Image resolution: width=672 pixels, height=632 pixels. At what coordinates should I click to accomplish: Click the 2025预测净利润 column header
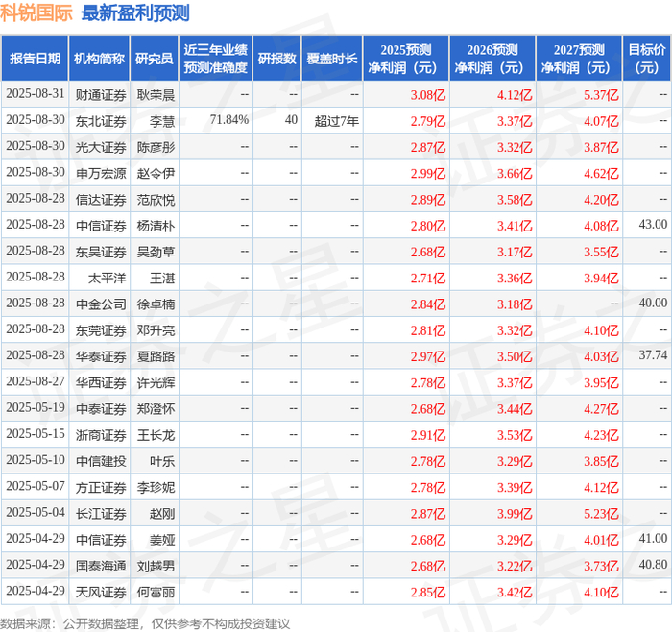[406, 59]
